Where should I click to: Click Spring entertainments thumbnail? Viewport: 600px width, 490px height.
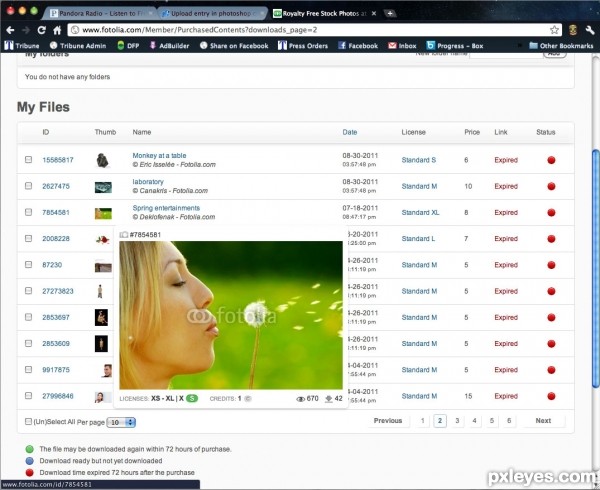103,213
